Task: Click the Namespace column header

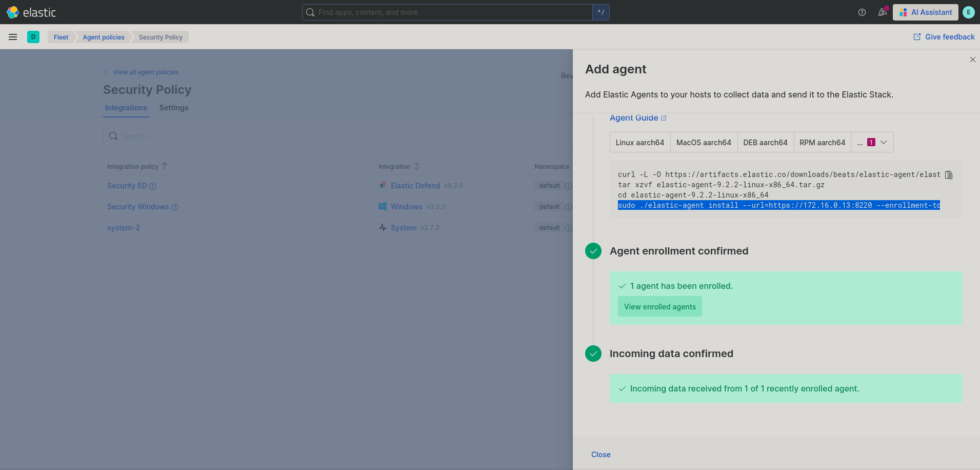Action: coord(552,167)
